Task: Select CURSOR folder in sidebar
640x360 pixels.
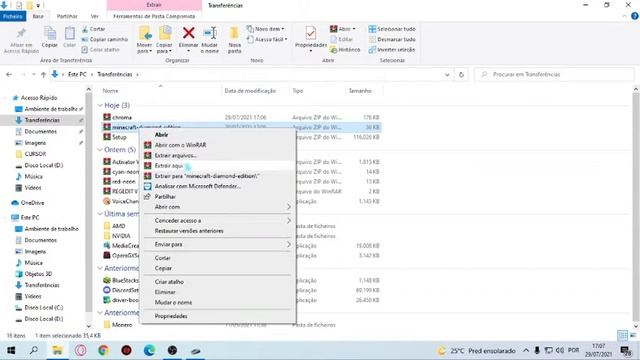Action: (36, 154)
